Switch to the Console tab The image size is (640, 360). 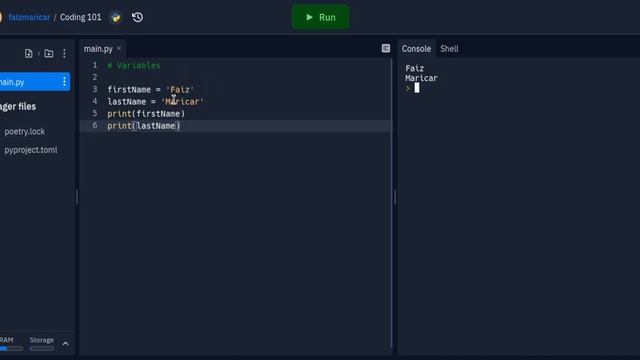pyautogui.click(x=416, y=49)
